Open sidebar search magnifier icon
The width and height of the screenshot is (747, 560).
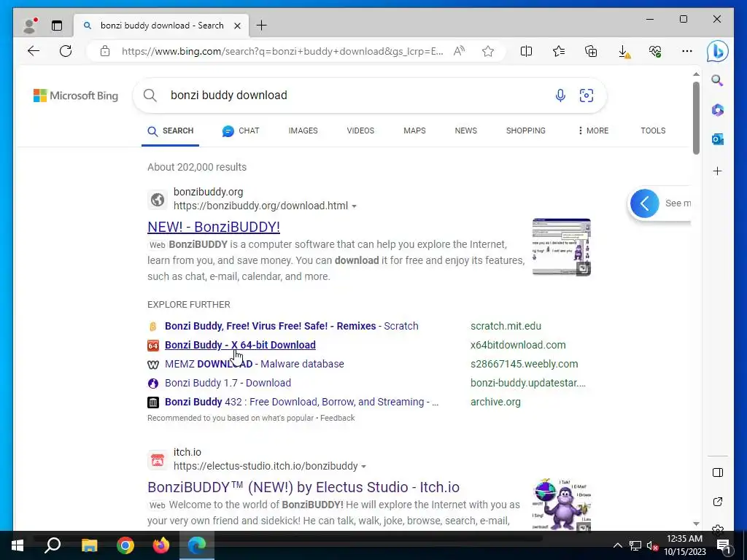point(718,80)
